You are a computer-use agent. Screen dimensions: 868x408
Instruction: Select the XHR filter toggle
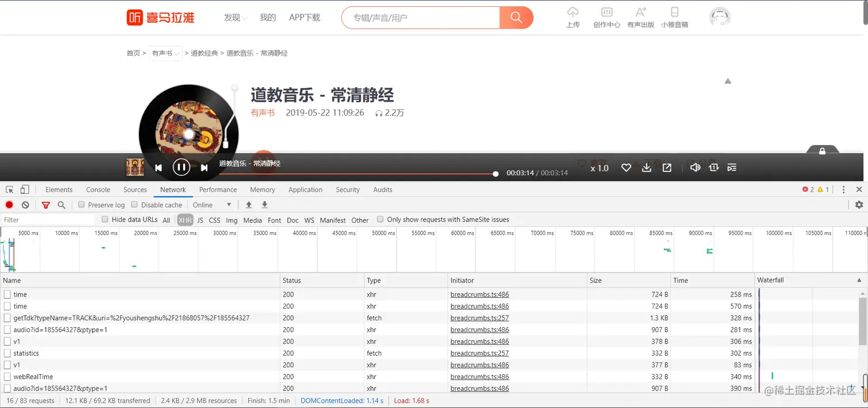(185, 220)
